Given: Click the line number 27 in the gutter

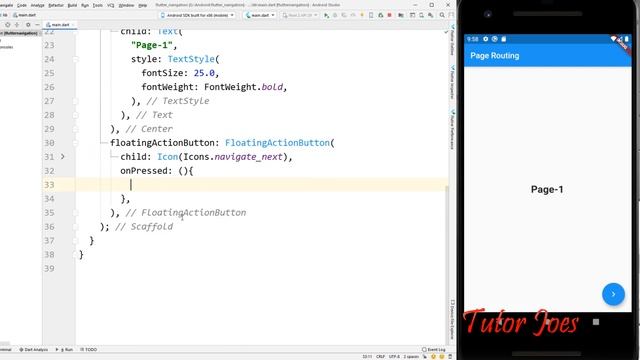Looking at the screenshot, I should [49, 101].
